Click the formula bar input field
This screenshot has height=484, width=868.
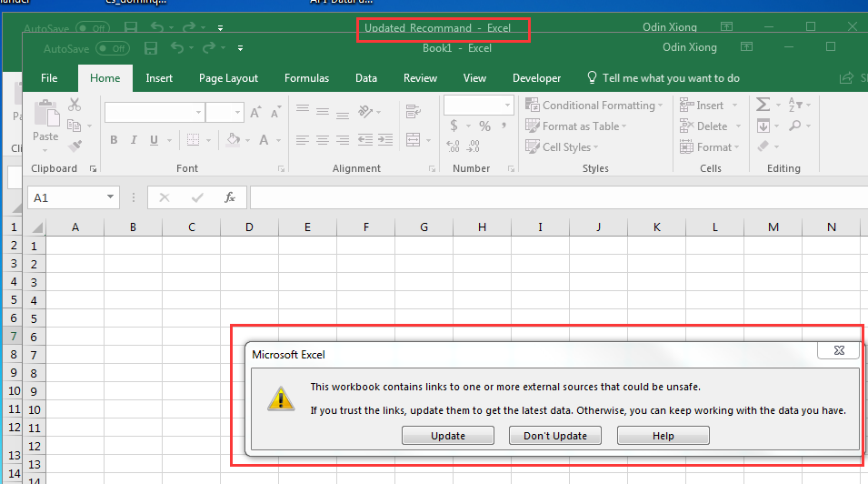click(559, 197)
